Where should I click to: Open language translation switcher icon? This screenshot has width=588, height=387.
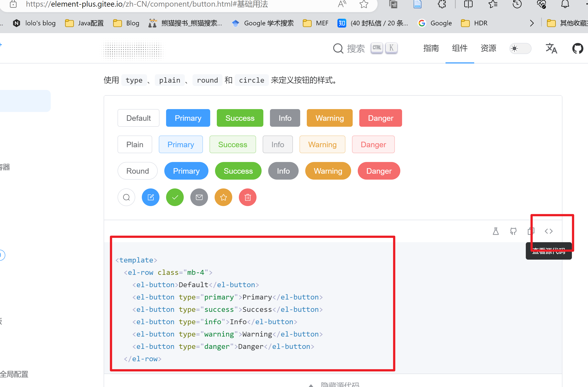(x=551, y=48)
